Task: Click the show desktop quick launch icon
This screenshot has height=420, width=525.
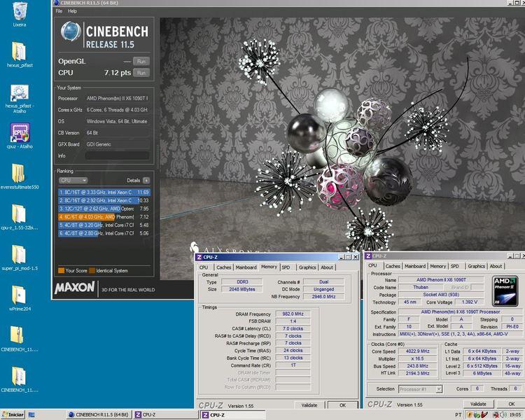Action: click(31, 414)
